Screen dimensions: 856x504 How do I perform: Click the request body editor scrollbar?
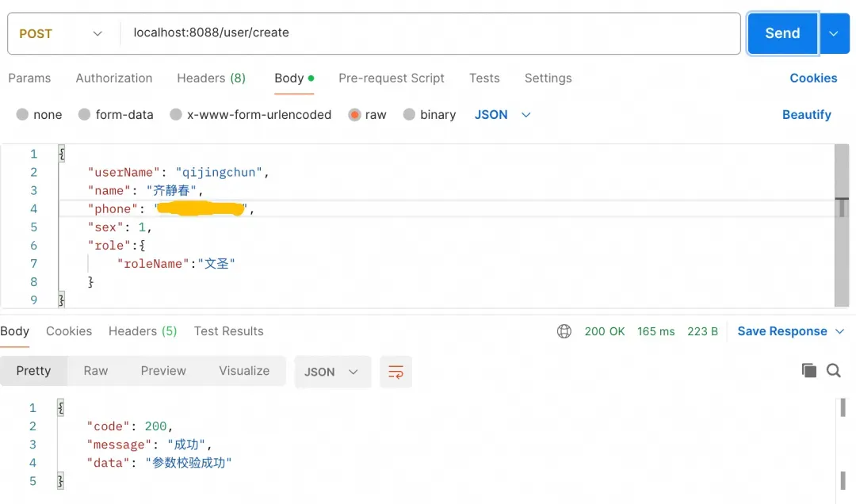click(x=841, y=226)
